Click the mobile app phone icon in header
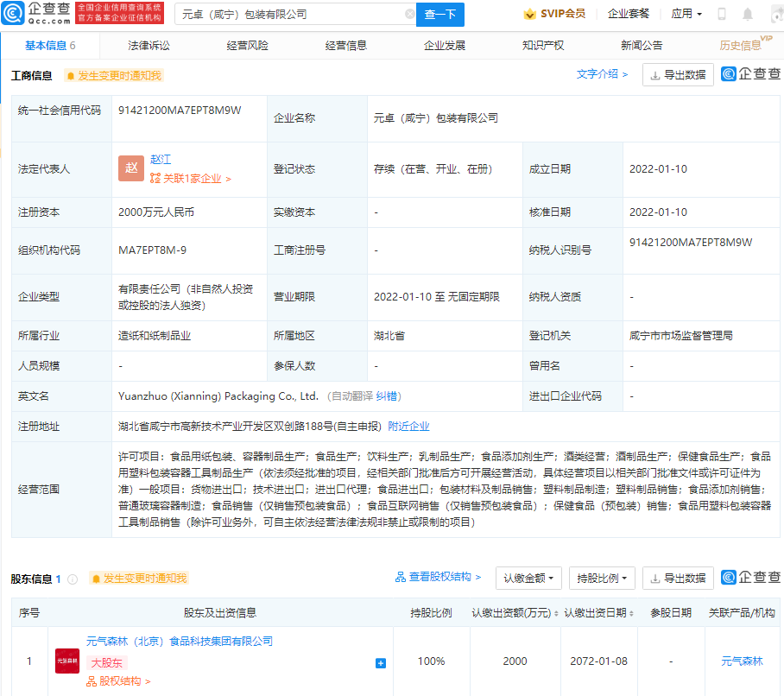This screenshot has height=696, width=784. [720, 13]
